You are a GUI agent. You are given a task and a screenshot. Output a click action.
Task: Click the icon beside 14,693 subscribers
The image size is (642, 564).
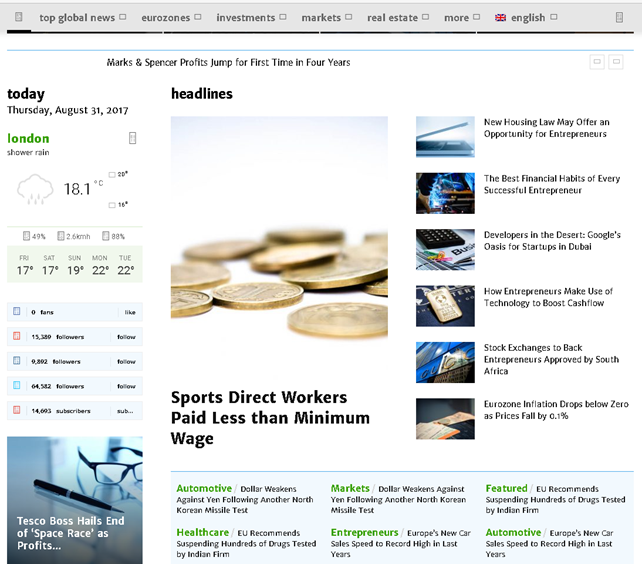pyautogui.click(x=16, y=411)
